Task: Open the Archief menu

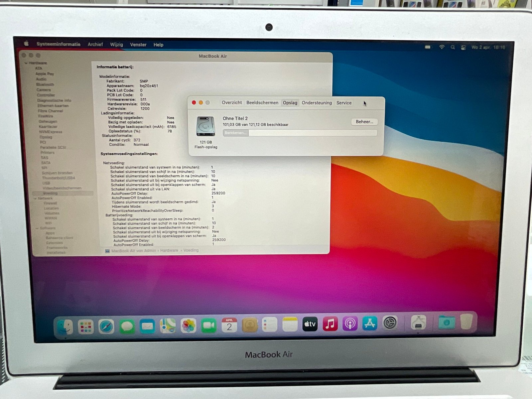Action: tap(95, 44)
